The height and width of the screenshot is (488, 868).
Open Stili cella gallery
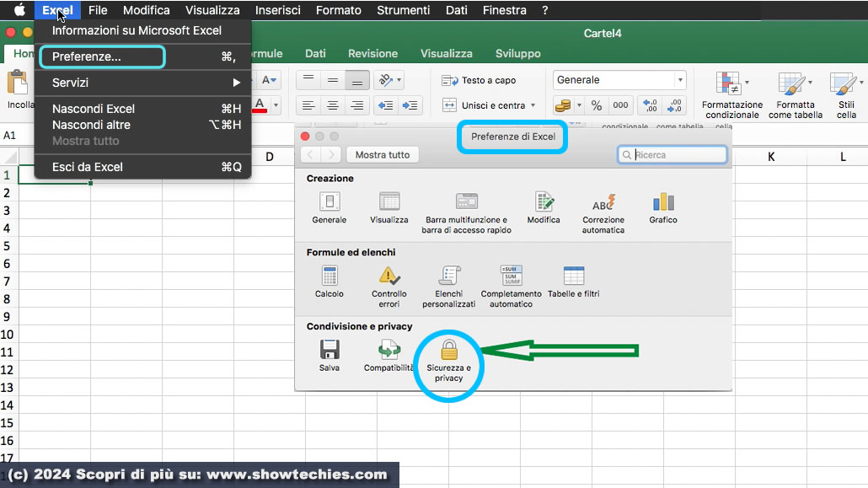click(846, 95)
